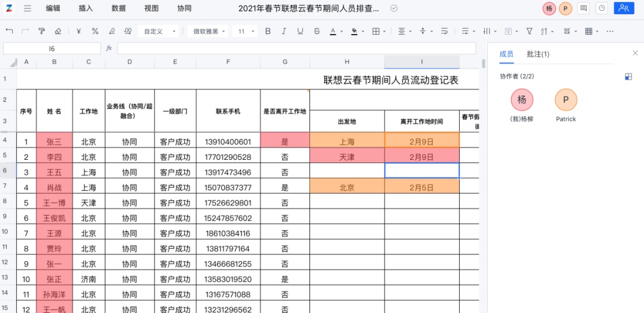Click vertical alignment icon
644x313 pixels.
click(x=423, y=31)
